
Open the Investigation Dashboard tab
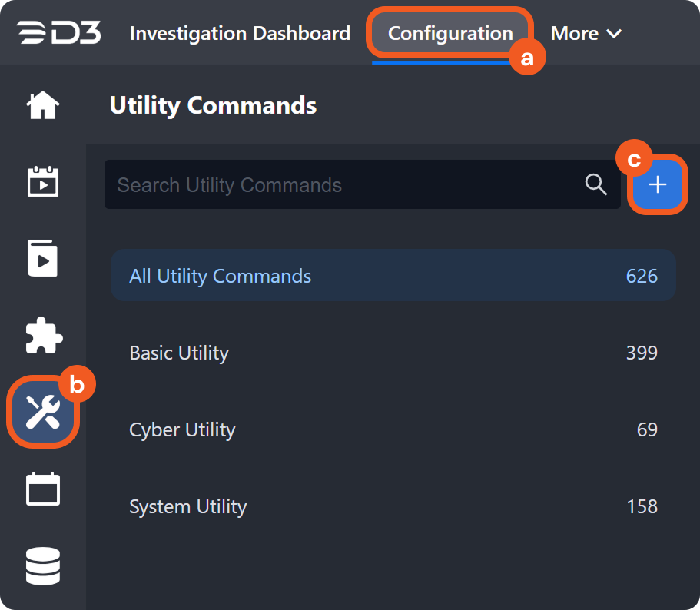coord(240,33)
